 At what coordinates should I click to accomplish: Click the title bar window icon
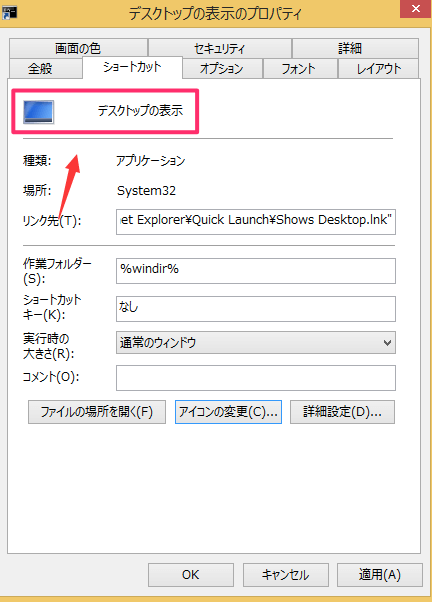pos(10,13)
